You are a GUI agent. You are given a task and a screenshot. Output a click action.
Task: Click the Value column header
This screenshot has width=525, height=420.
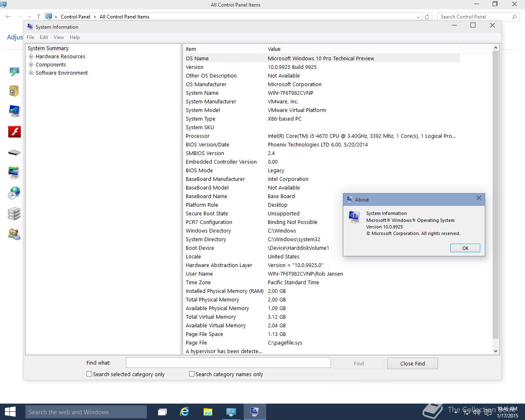363,49
